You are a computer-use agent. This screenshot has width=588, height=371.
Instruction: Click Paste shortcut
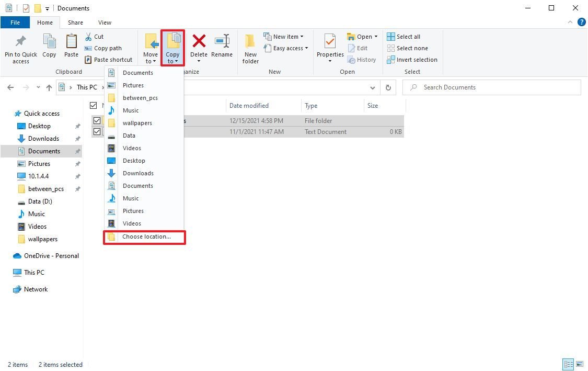click(108, 60)
